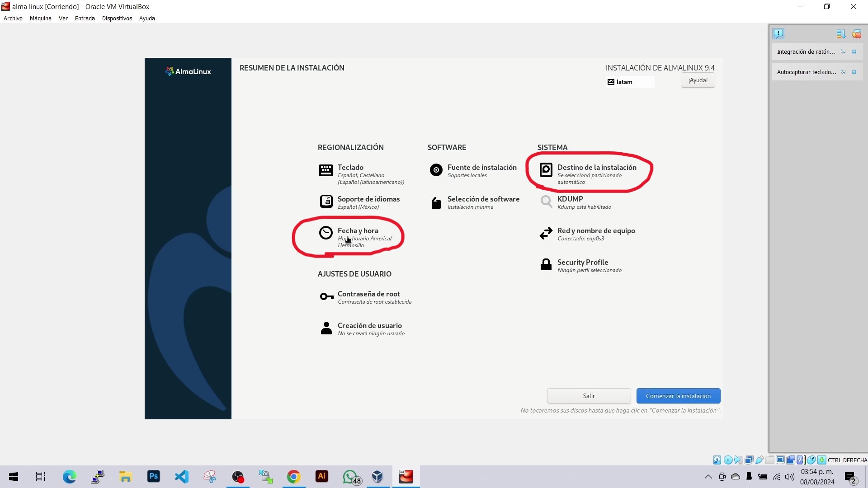Show hidden system tray icons
Viewport: 868px width, 488px height.
(x=708, y=477)
